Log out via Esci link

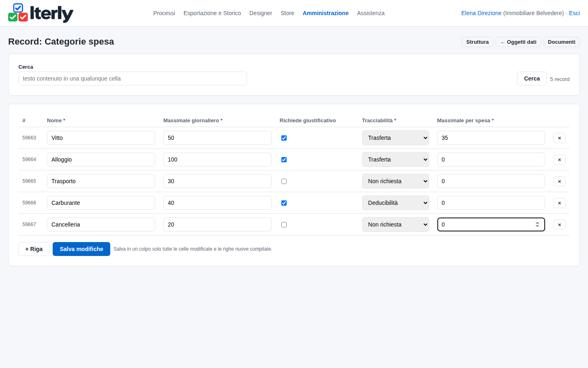tap(574, 13)
